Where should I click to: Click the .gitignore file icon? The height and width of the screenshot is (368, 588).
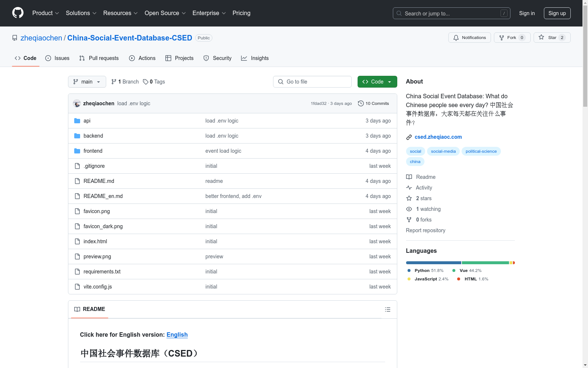pos(77,166)
